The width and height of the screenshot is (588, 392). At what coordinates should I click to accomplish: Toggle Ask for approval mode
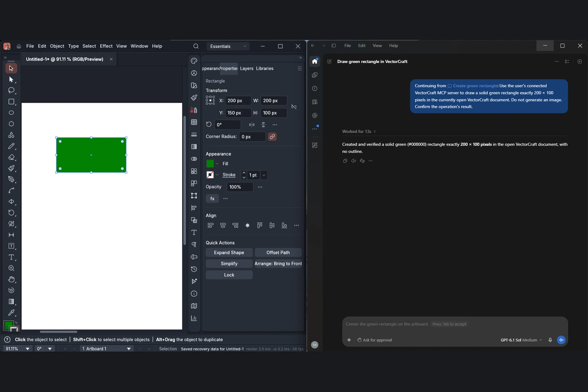[x=374, y=340]
